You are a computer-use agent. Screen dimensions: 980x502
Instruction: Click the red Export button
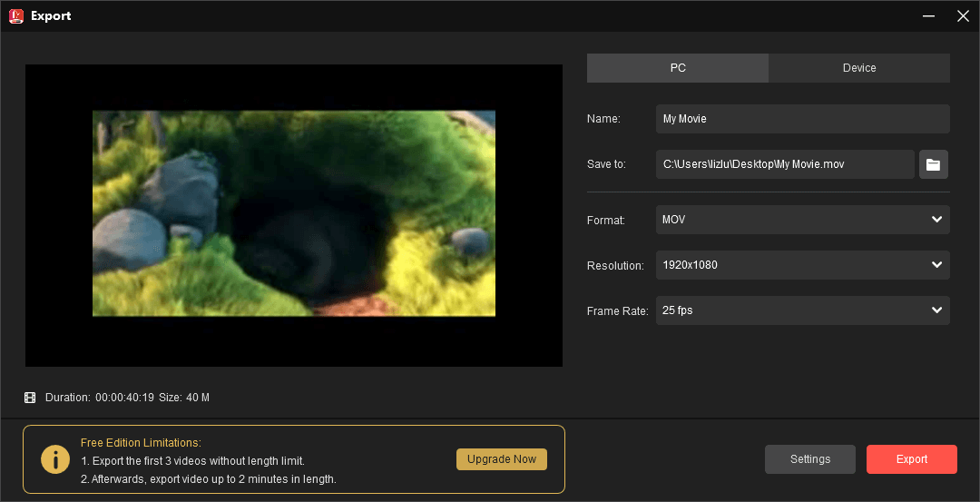coord(912,459)
